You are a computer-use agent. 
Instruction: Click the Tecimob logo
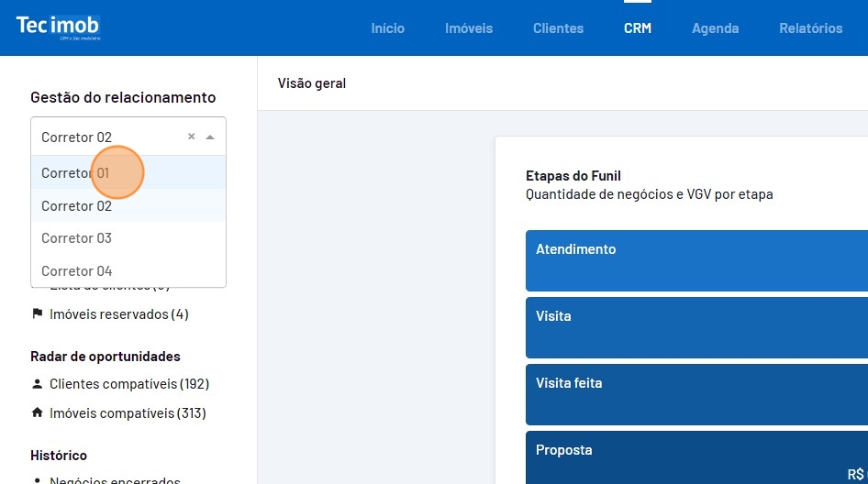pos(58,27)
